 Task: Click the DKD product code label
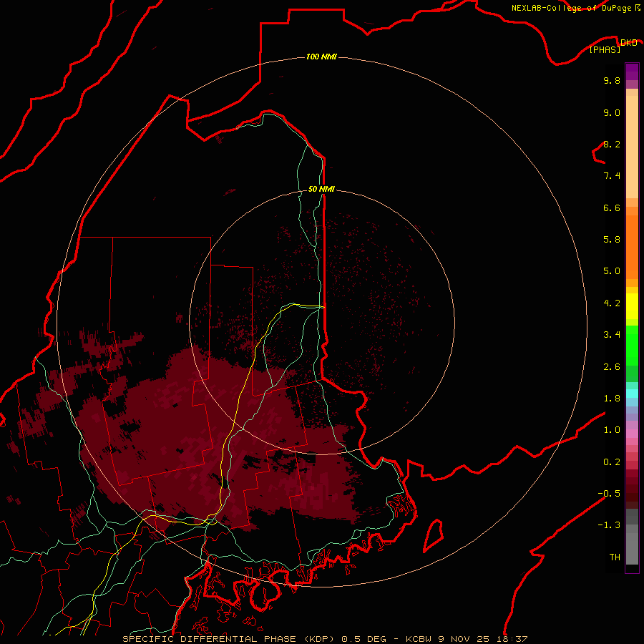pos(628,42)
